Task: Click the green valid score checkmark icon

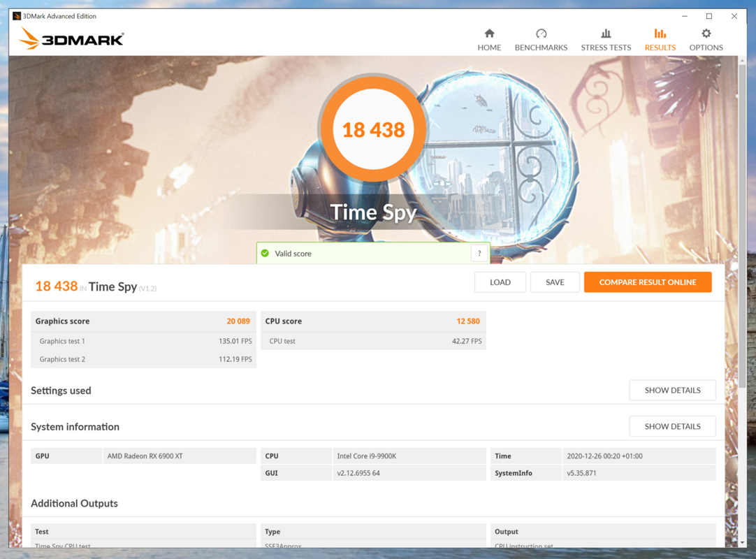Action: (x=265, y=253)
